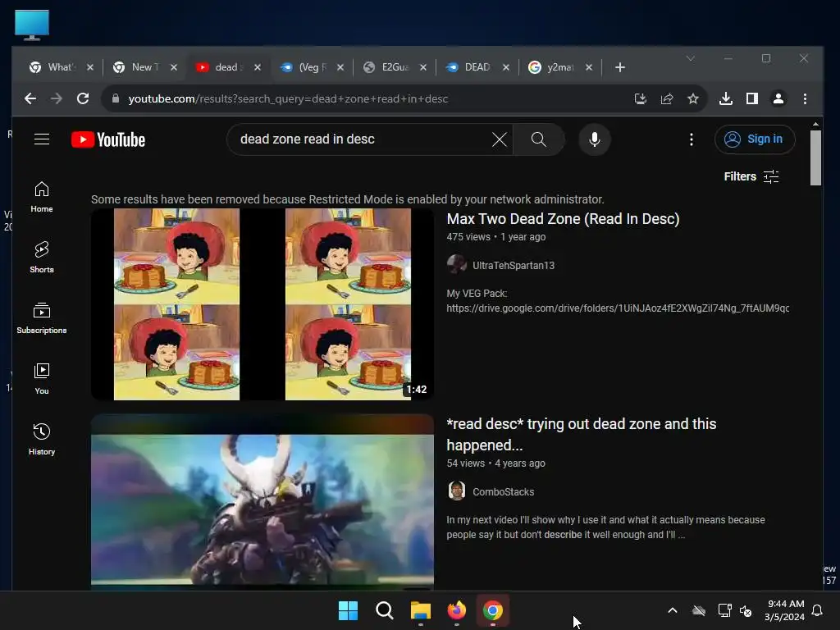Open the notification bell
Viewport: 840px width, 630px height.
tap(817, 610)
